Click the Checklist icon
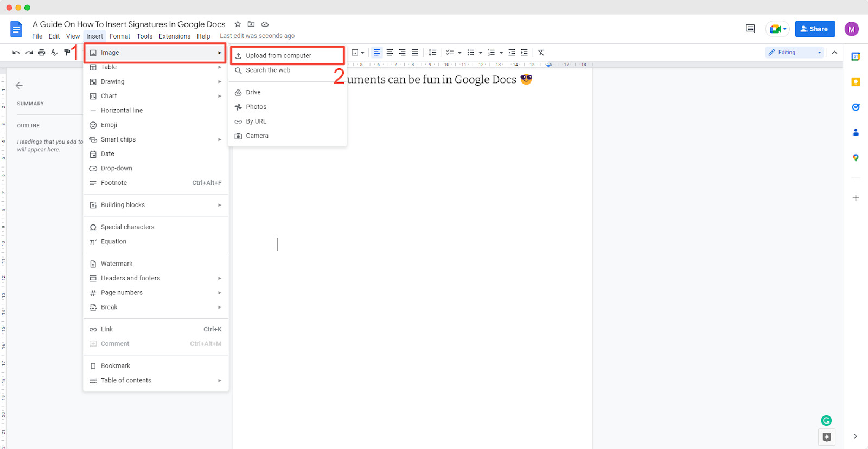Screen dimensions: 868x449 [450, 53]
